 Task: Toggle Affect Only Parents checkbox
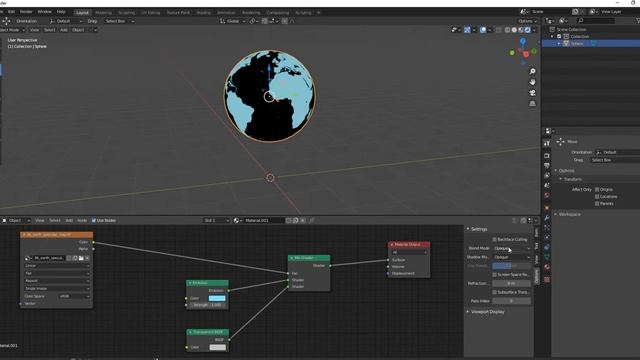[x=597, y=203]
